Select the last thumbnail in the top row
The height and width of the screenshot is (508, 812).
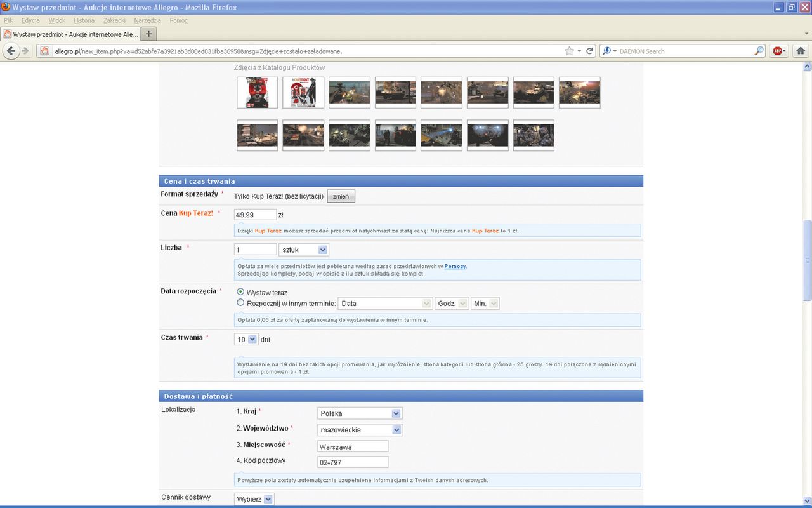point(579,93)
